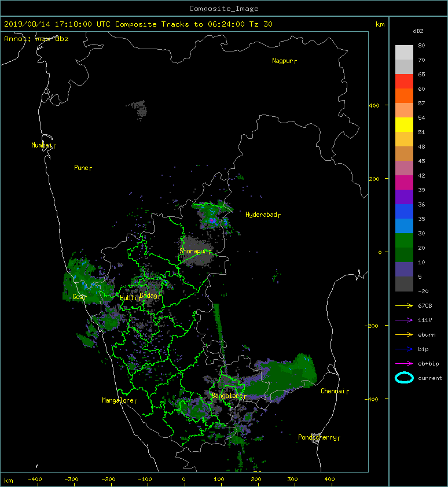Select the Chennai city label
The height and width of the screenshot is (487, 448).
pyautogui.click(x=333, y=391)
